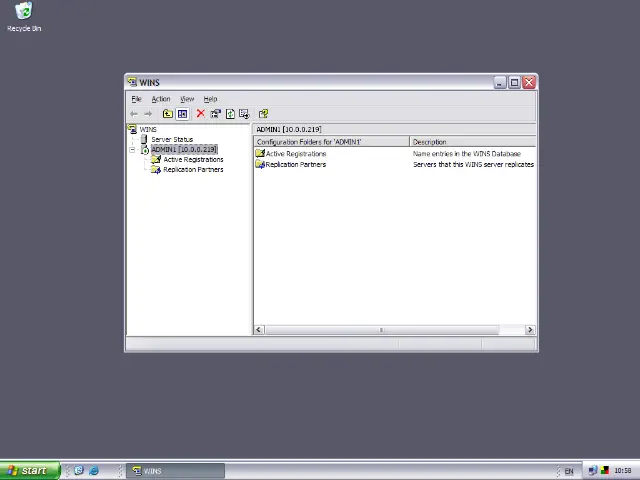Click Replication Partners folder icon in right pane
Screen dimensions: 640x480
coord(260,164)
